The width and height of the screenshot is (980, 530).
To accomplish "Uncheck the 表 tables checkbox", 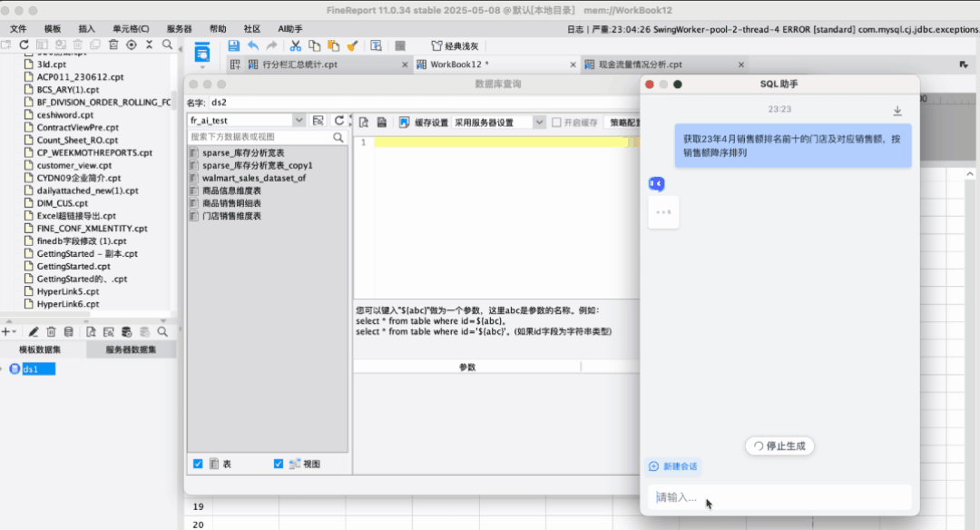I will coord(198,464).
